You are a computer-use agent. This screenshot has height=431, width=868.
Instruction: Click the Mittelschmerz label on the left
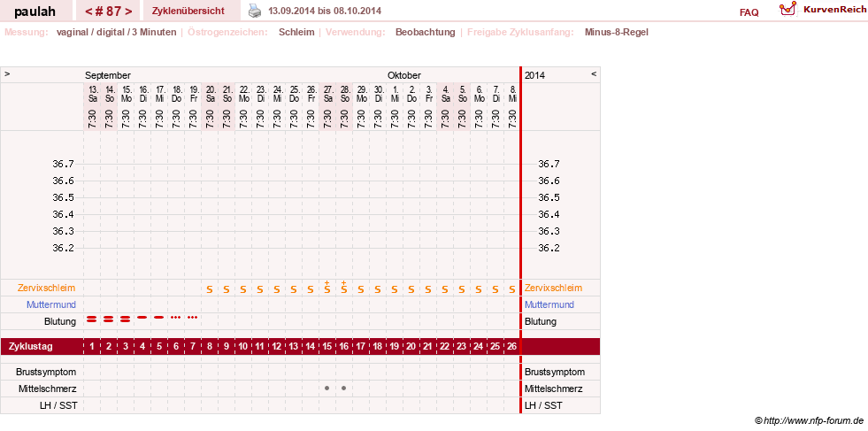(x=47, y=389)
